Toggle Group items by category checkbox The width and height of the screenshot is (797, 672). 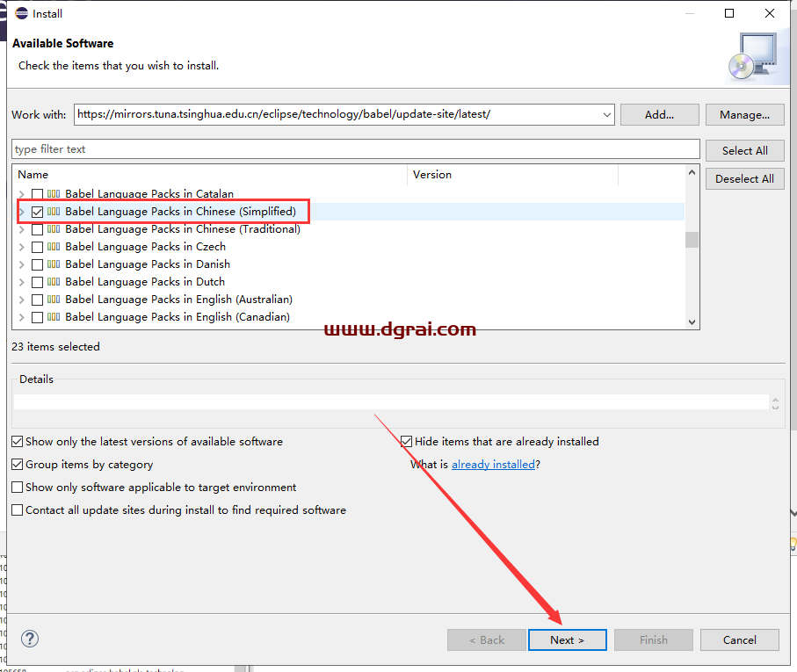(18, 465)
